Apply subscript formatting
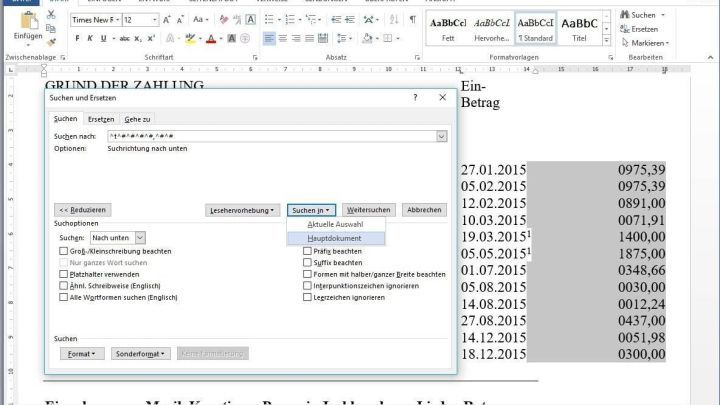The height and width of the screenshot is (405, 720). [x=138, y=39]
